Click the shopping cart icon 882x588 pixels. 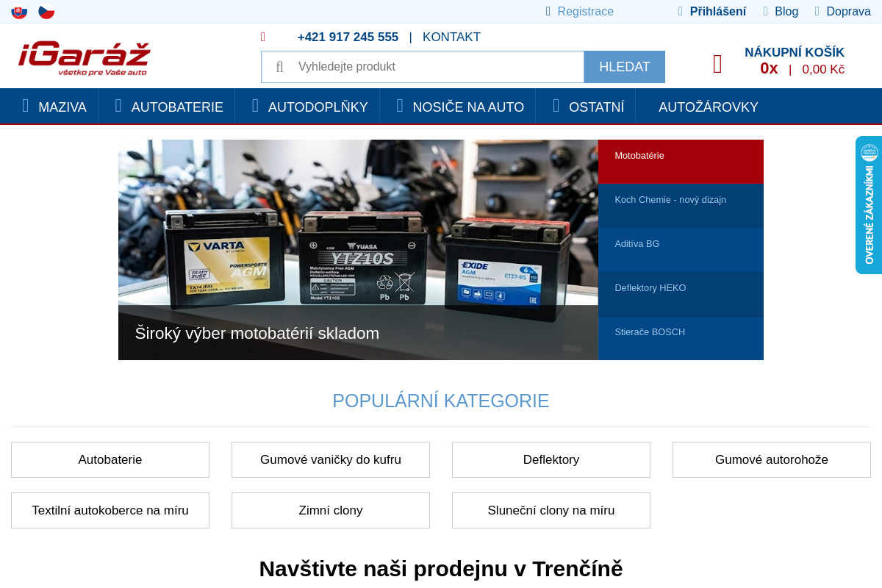tap(717, 65)
